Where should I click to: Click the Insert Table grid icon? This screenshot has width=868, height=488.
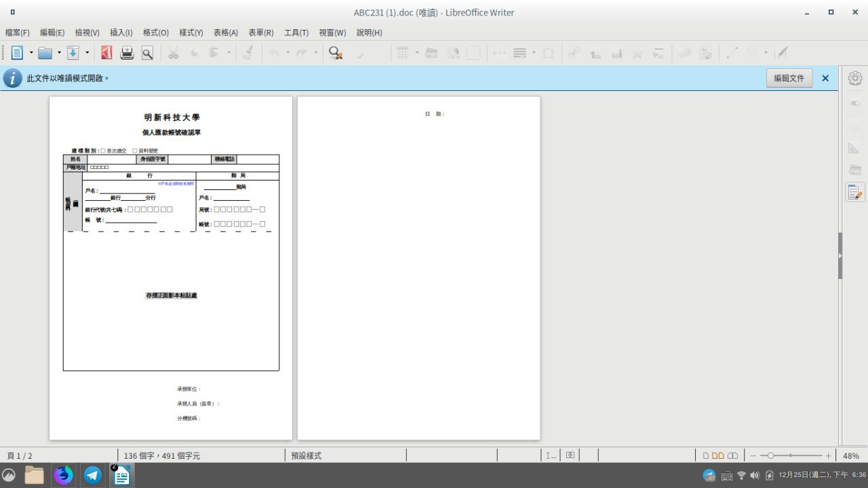(403, 53)
